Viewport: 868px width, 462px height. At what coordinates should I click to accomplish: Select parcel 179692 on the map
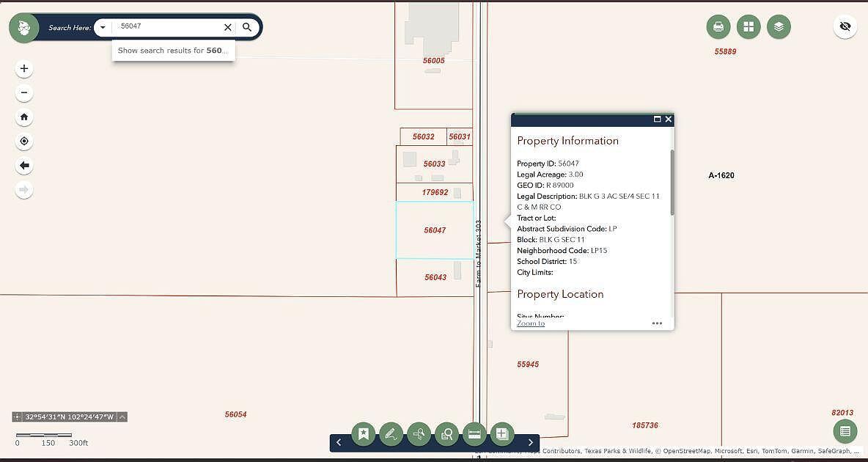[x=435, y=192]
